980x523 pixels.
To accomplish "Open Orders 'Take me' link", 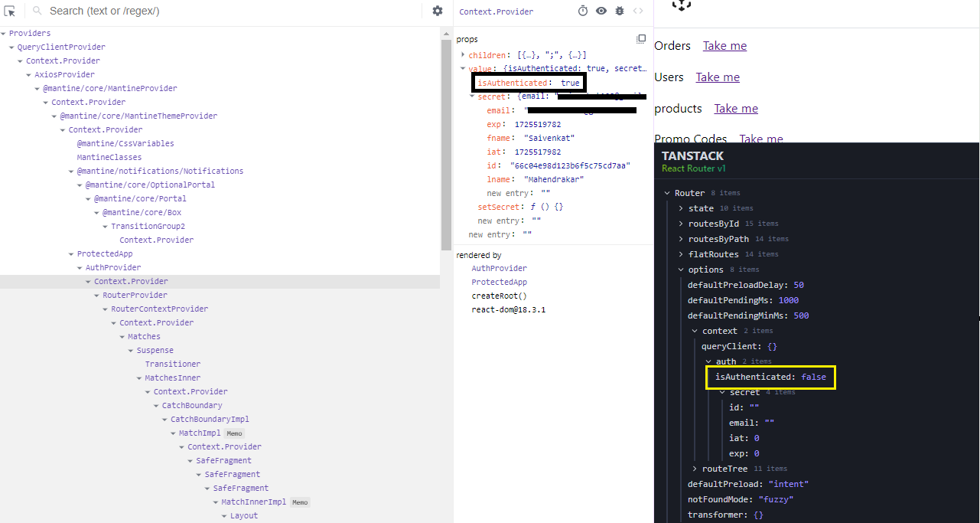I will click(x=724, y=46).
